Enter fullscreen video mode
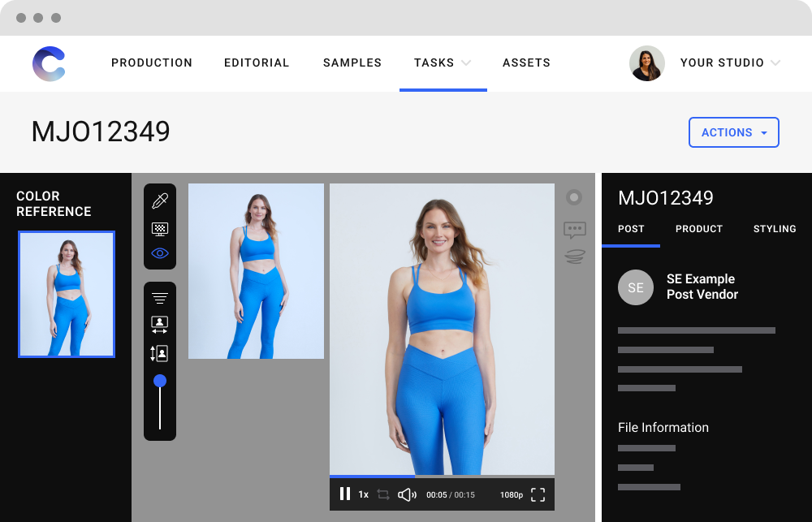 click(x=538, y=494)
